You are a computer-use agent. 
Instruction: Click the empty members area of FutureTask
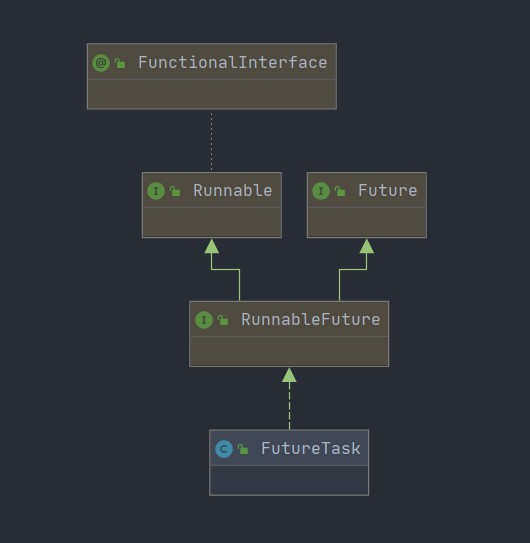point(289,480)
